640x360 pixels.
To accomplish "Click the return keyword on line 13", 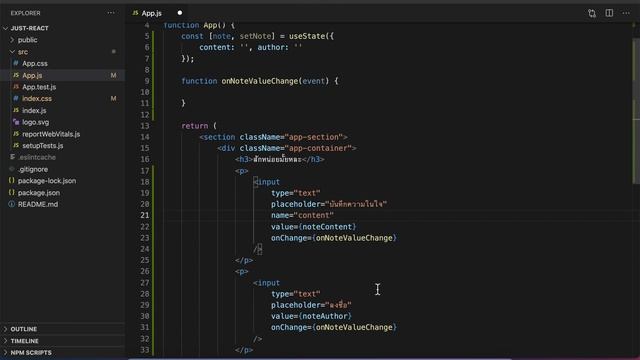I will [x=195, y=126].
